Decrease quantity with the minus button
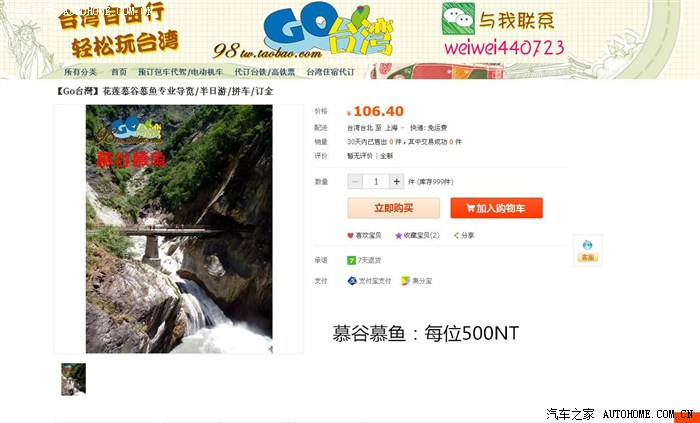Viewport: 700px width, 423px height. 355,182
